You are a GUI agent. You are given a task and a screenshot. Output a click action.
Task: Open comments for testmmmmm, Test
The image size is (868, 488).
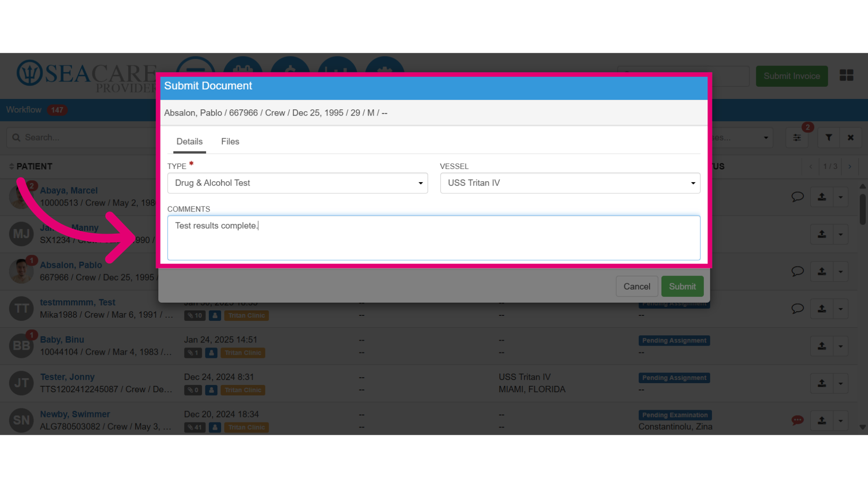[x=797, y=309]
